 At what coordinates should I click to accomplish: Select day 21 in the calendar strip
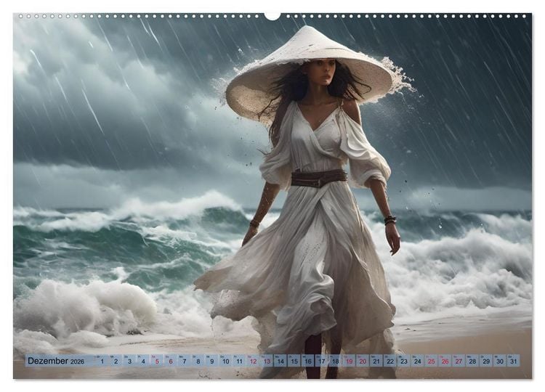376,360
